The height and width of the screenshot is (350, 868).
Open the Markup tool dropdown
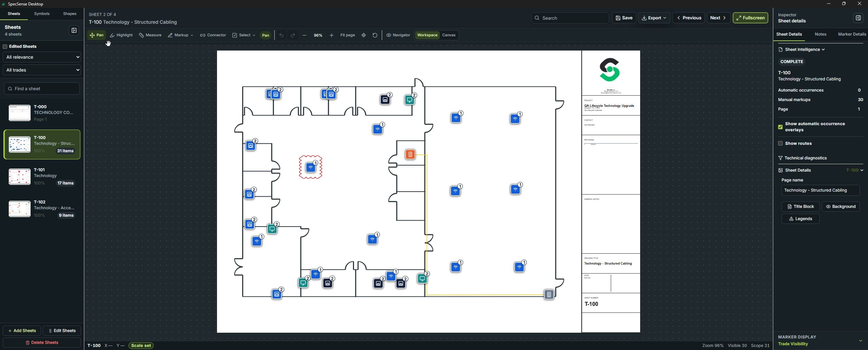point(180,35)
